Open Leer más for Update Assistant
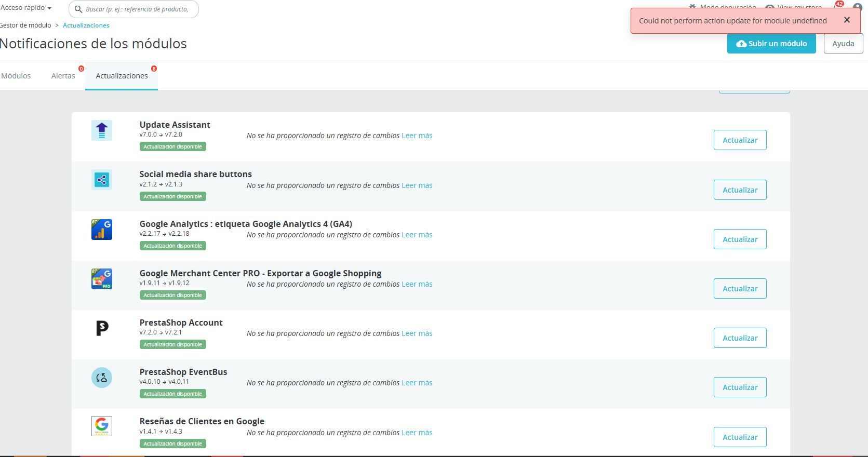The width and height of the screenshot is (868, 457). [417, 136]
